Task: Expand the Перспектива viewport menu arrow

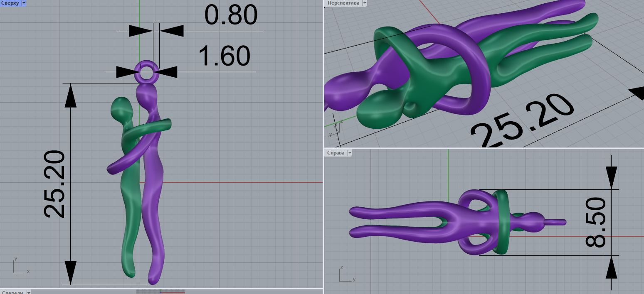Action: pyautogui.click(x=365, y=3)
